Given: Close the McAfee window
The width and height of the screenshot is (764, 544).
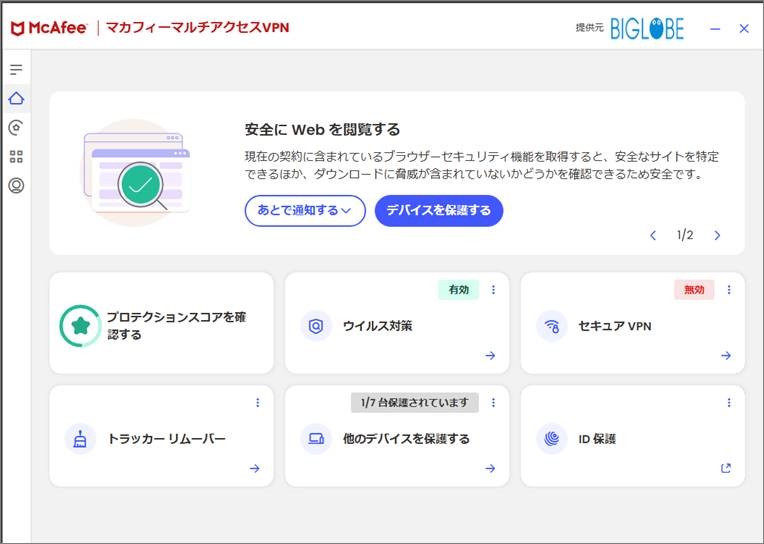Looking at the screenshot, I should (744, 29).
